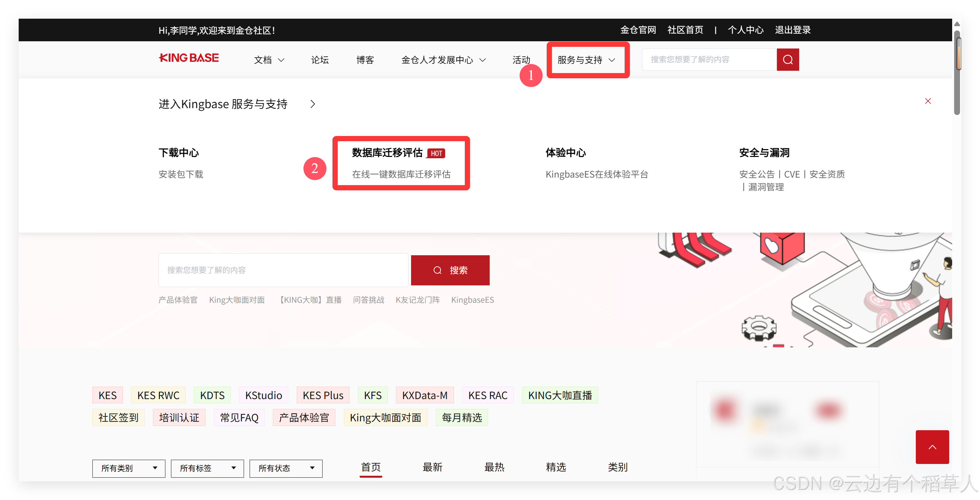
Task: Open 进入Kingbase 服务与支持 link
Action: 223,104
